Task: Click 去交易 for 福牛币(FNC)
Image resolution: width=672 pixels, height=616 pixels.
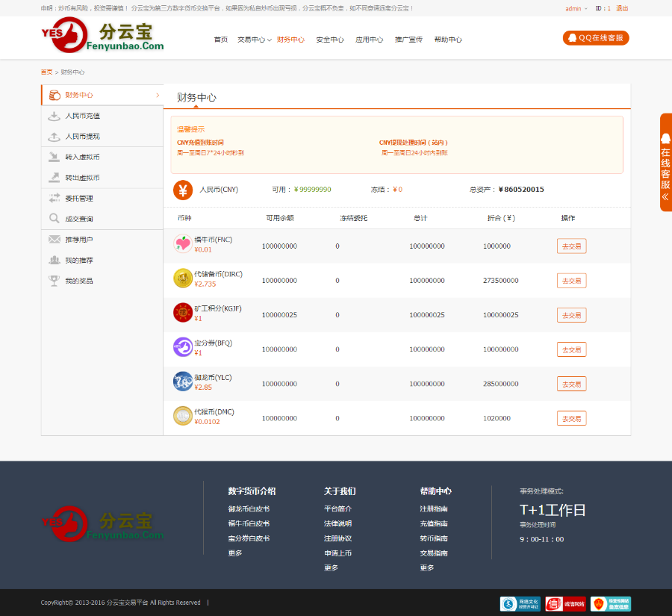Action: pos(572,246)
